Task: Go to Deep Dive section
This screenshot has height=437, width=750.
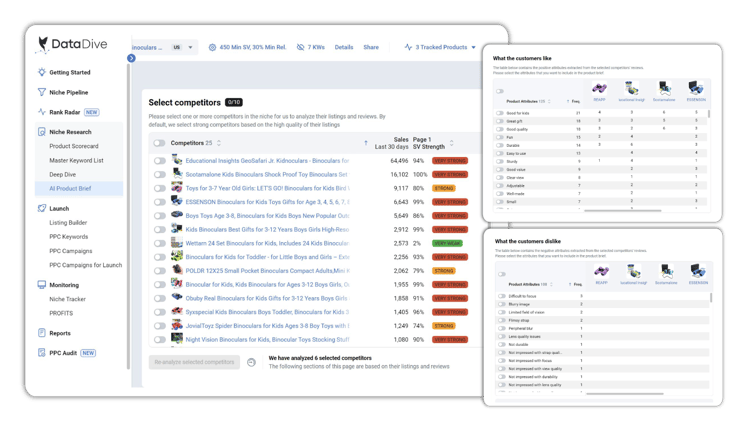Action: coord(63,175)
